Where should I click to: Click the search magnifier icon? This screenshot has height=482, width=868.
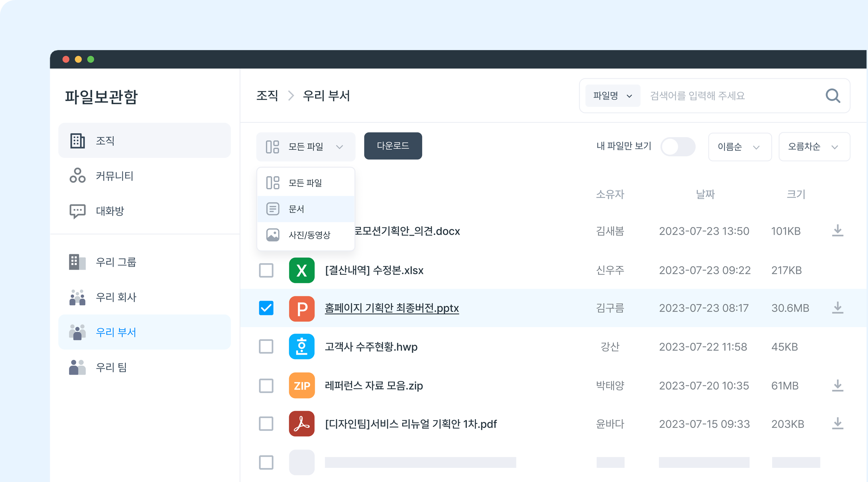[x=833, y=96]
